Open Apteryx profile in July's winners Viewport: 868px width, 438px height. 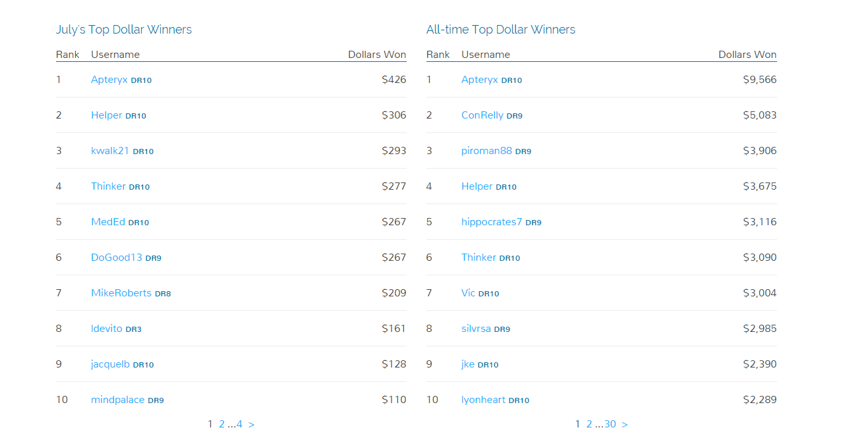[x=109, y=80]
